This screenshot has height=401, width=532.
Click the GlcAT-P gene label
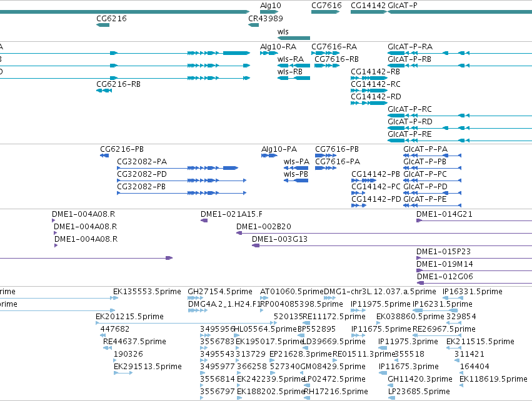pyautogui.click(x=403, y=6)
